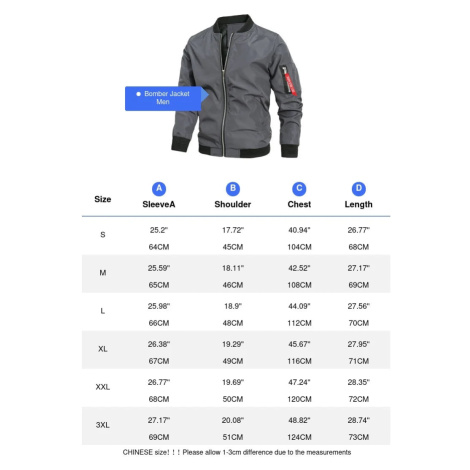The image size is (470, 470).
Task: Click the 70CM length value for L
Action: pos(359,323)
